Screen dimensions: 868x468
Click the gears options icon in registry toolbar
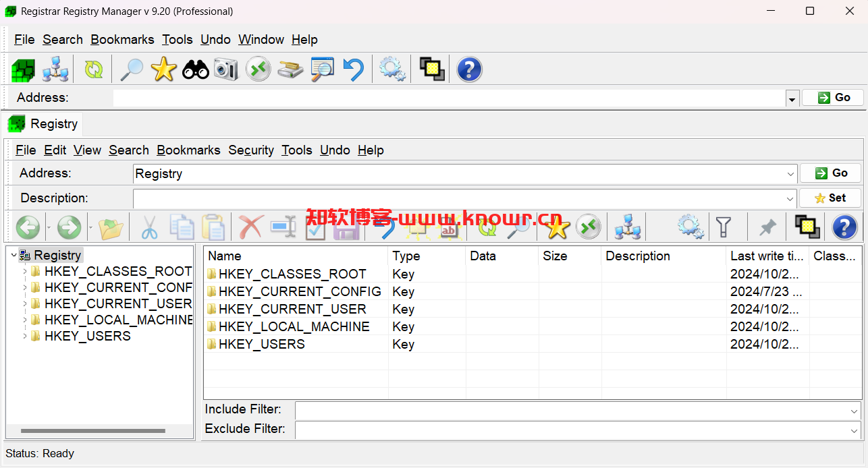point(690,227)
